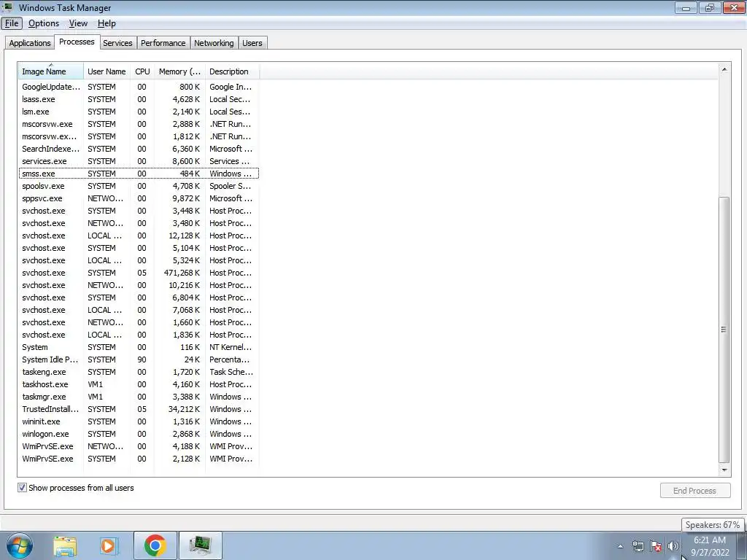
Task: Select the System process with 116 K
Action: click(139, 347)
